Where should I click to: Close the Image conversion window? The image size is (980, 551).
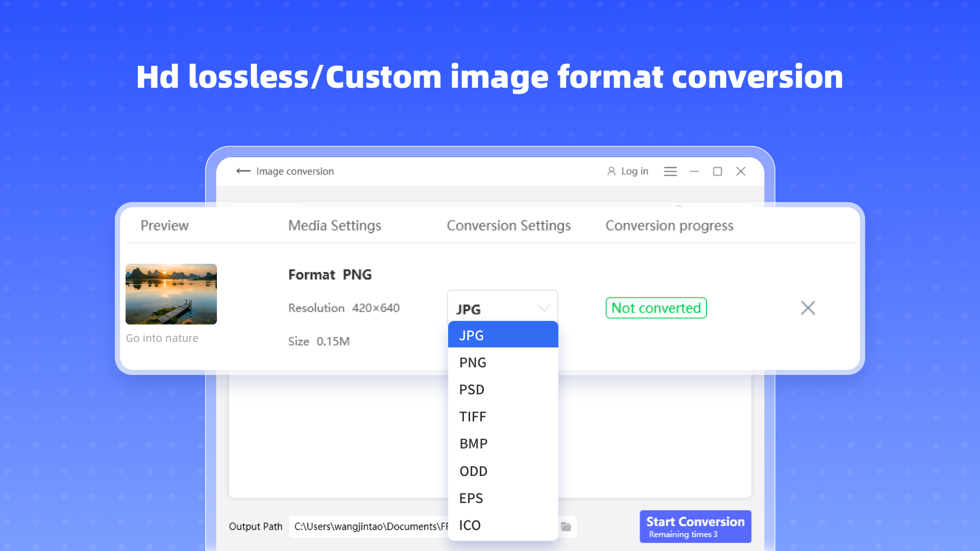[x=741, y=171]
